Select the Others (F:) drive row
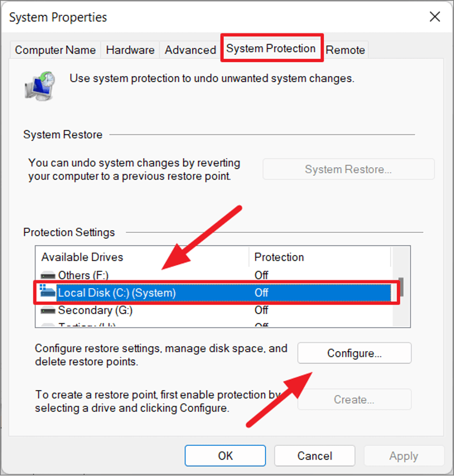Image resolution: width=454 pixels, height=476 pixels. point(144,276)
